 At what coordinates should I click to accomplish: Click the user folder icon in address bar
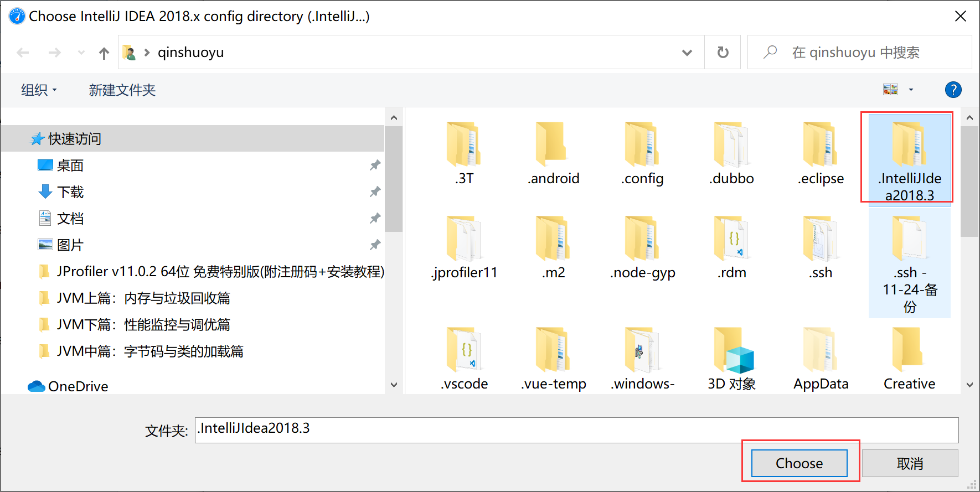[x=129, y=53]
